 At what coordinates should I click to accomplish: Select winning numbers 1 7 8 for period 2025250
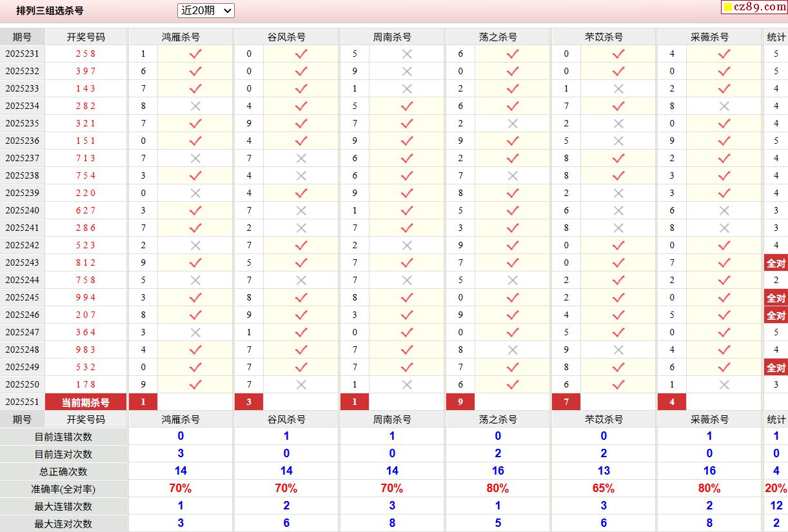(86, 385)
